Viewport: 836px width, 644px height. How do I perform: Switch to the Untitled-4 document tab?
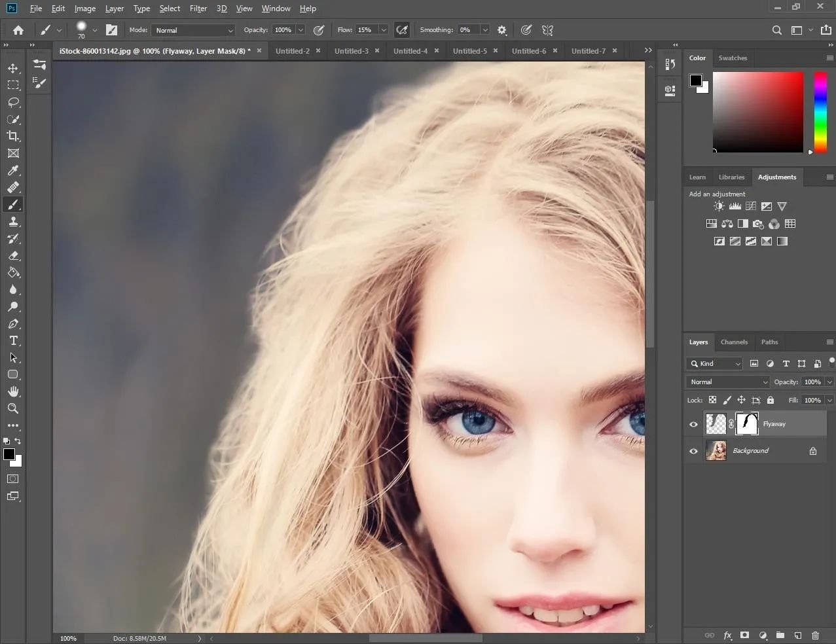coord(410,51)
